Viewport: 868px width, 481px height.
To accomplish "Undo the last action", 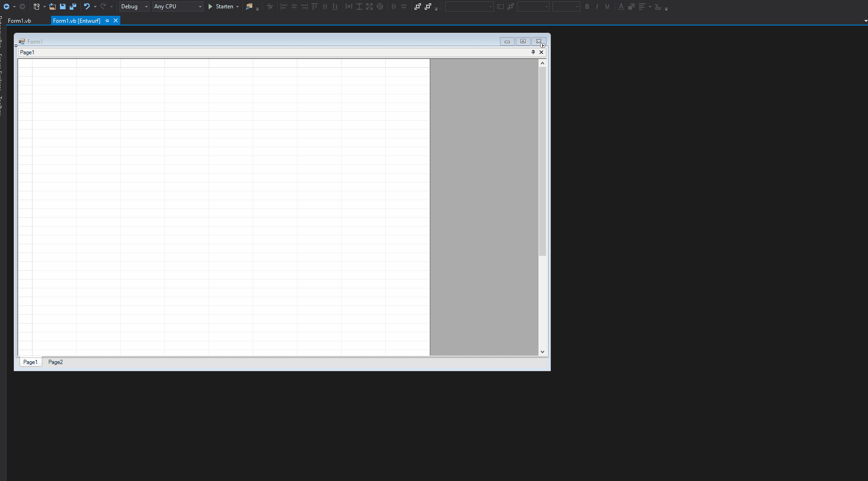I will 87,6.
